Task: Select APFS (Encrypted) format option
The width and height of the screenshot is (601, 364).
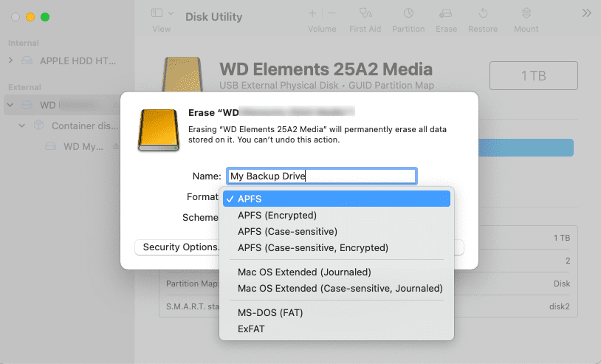Action: point(277,216)
